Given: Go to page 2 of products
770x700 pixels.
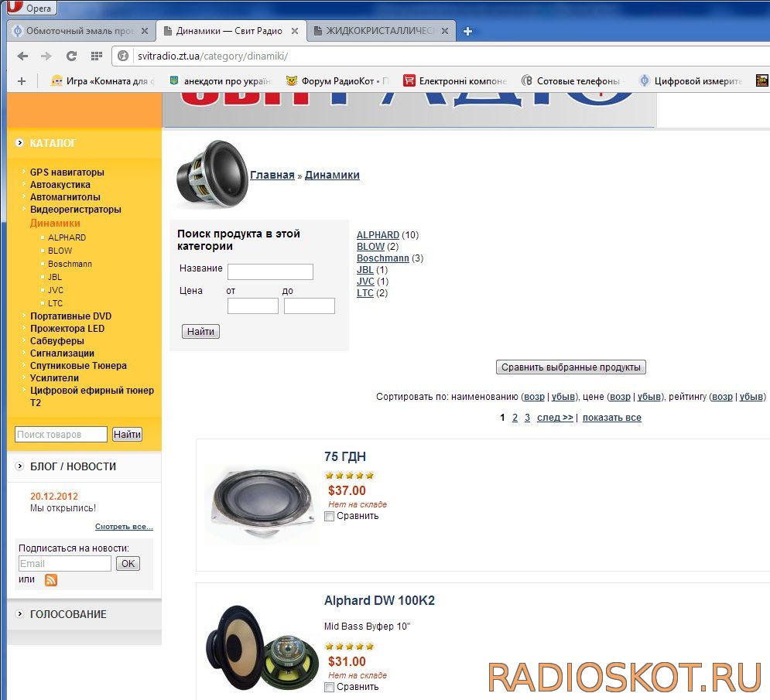Looking at the screenshot, I should click(x=515, y=418).
